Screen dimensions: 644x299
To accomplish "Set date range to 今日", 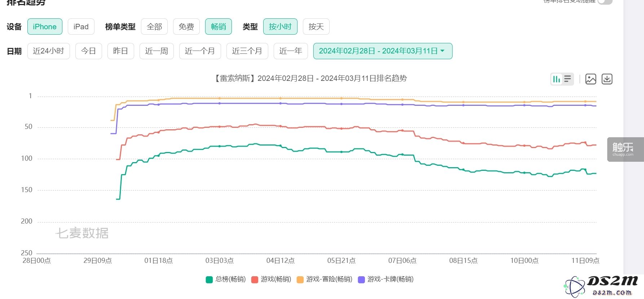I will [89, 51].
